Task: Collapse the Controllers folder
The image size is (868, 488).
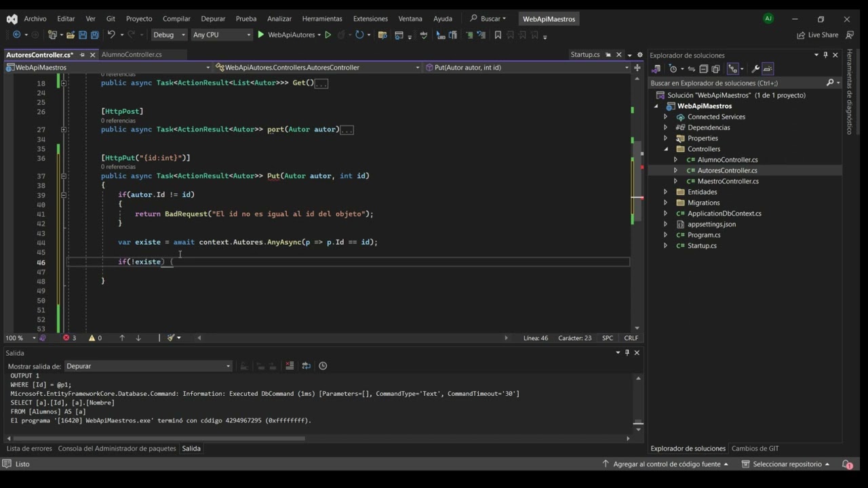Action: [665, 149]
